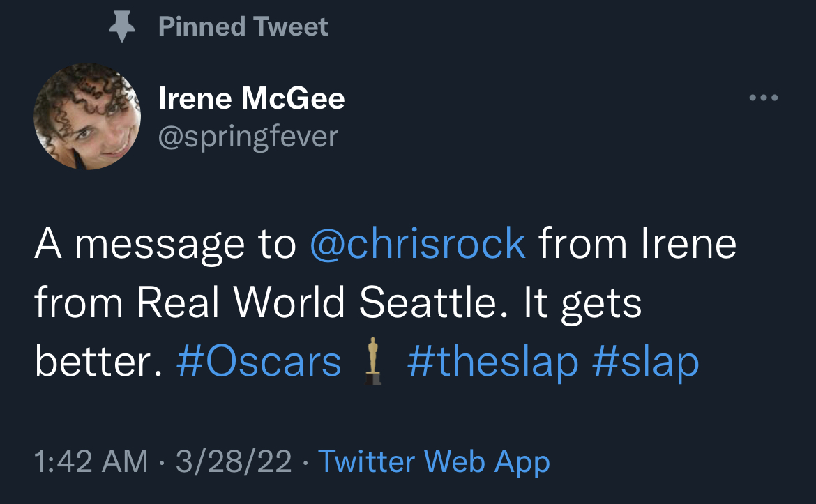Click the "A message to" tweet text
Viewport: 816px width, 504px height.
click(165, 245)
